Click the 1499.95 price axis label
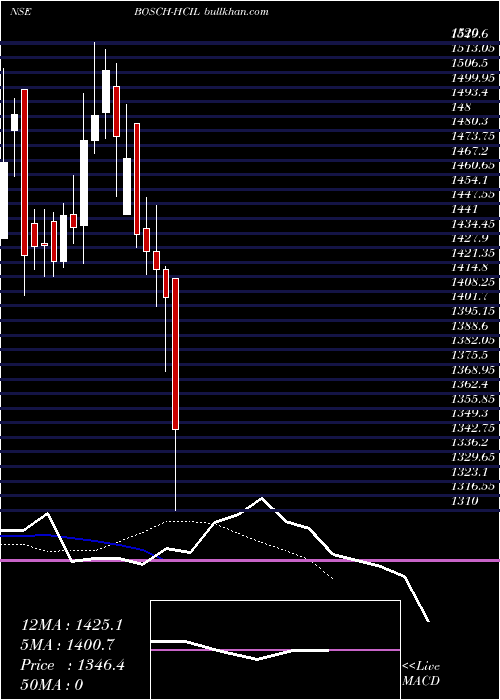Image resolution: width=500 pixels, height=700 pixels. (x=473, y=78)
